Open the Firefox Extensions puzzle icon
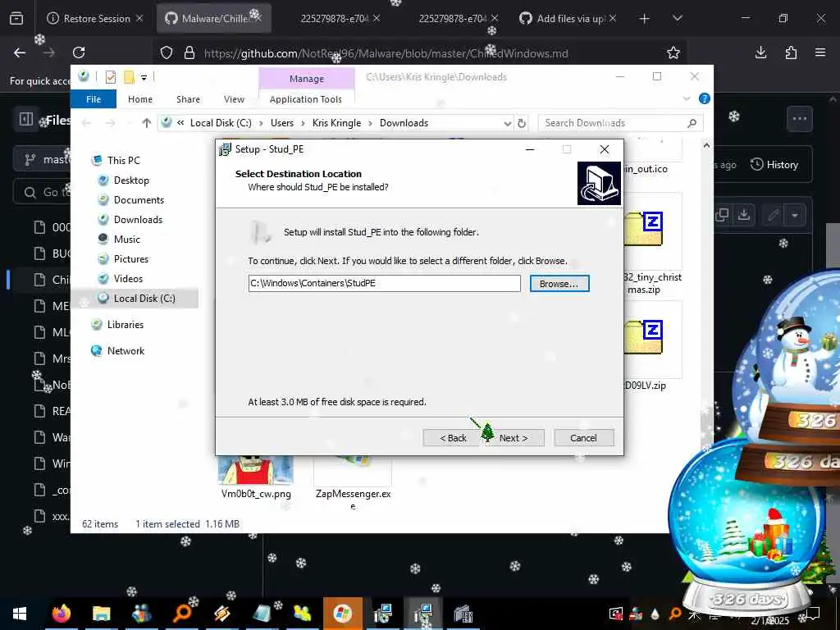This screenshot has width=840, height=630. 791,52
